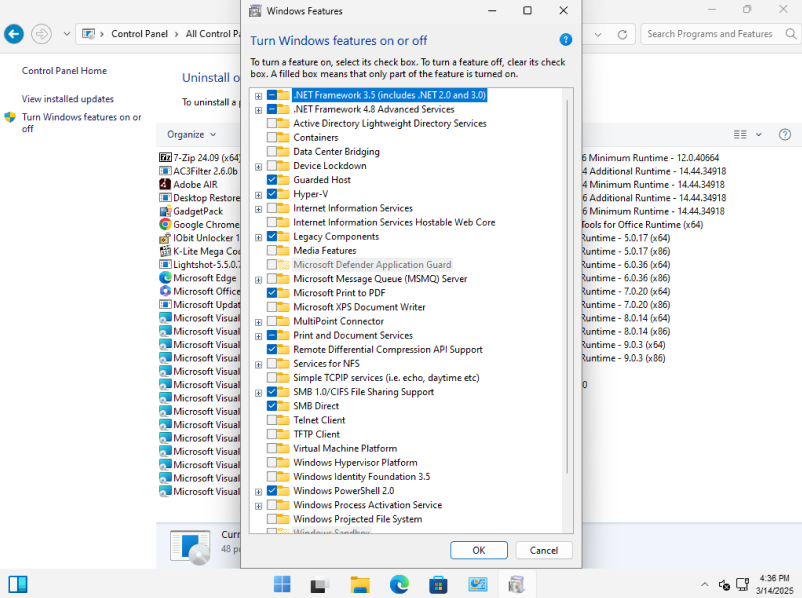This screenshot has width=802, height=598.
Task: Enable the Telnet Client checkbox
Action: 272,420
